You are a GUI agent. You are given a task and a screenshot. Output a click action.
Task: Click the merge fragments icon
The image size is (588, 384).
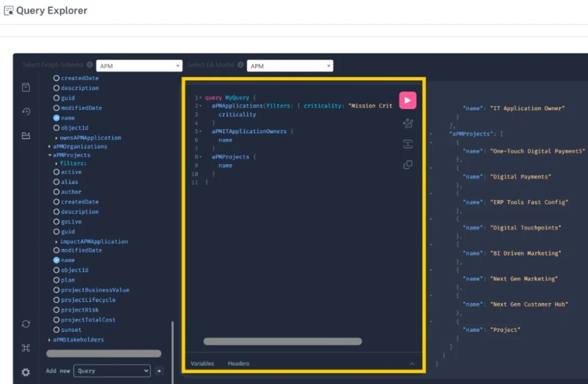click(408, 144)
